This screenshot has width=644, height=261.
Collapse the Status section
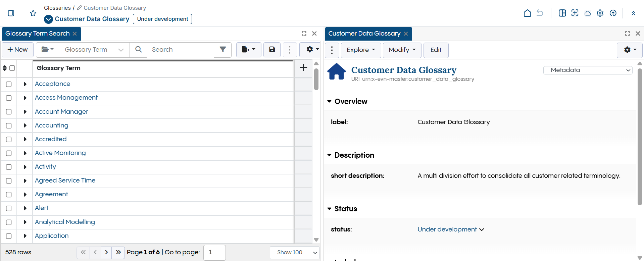pyautogui.click(x=329, y=209)
